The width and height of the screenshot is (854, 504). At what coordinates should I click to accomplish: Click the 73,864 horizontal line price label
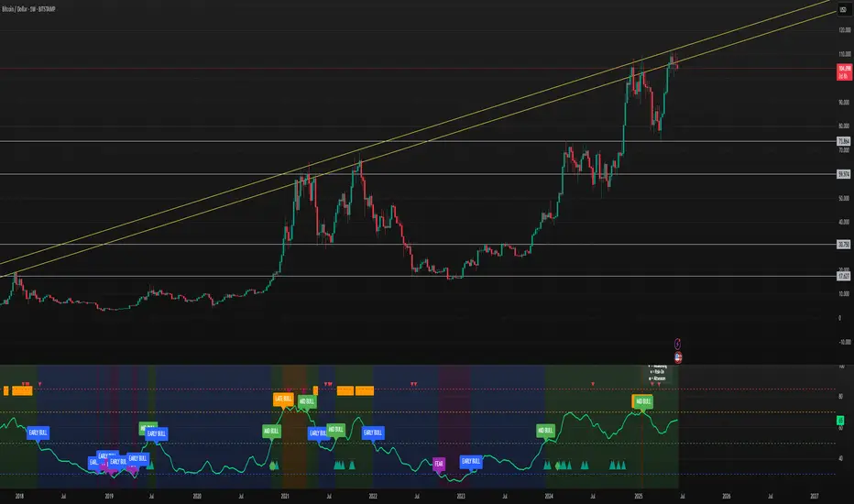click(844, 141)
